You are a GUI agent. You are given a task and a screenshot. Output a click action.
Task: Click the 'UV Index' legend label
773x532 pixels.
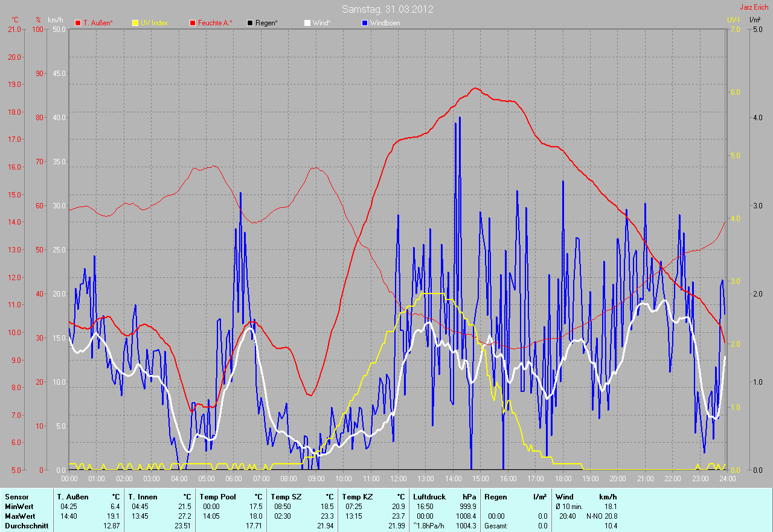coord(154,23)
